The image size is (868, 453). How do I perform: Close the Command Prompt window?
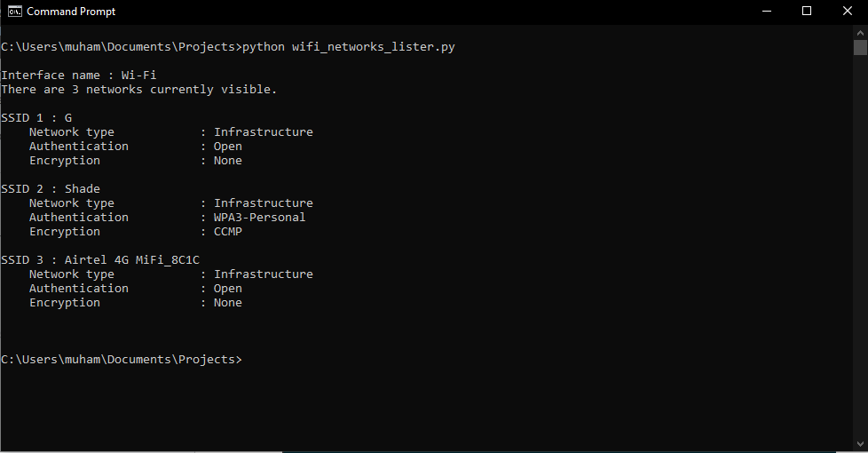click(847, 12)
